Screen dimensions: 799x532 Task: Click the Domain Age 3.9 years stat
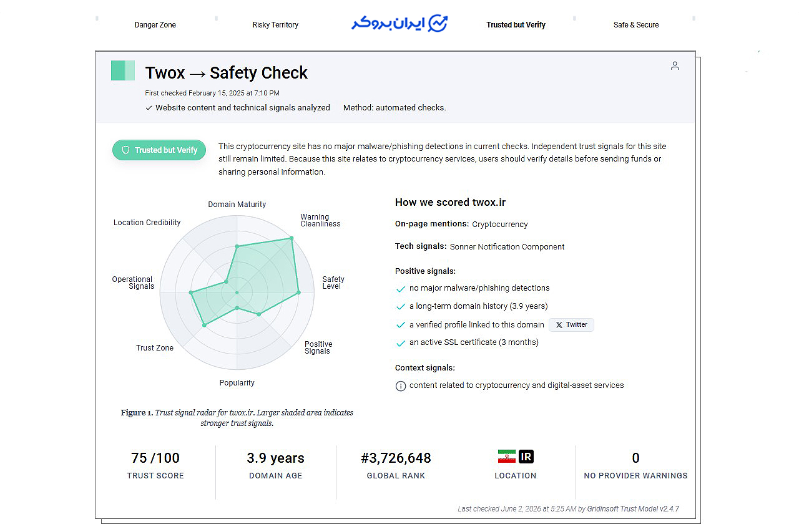[275, 465]
